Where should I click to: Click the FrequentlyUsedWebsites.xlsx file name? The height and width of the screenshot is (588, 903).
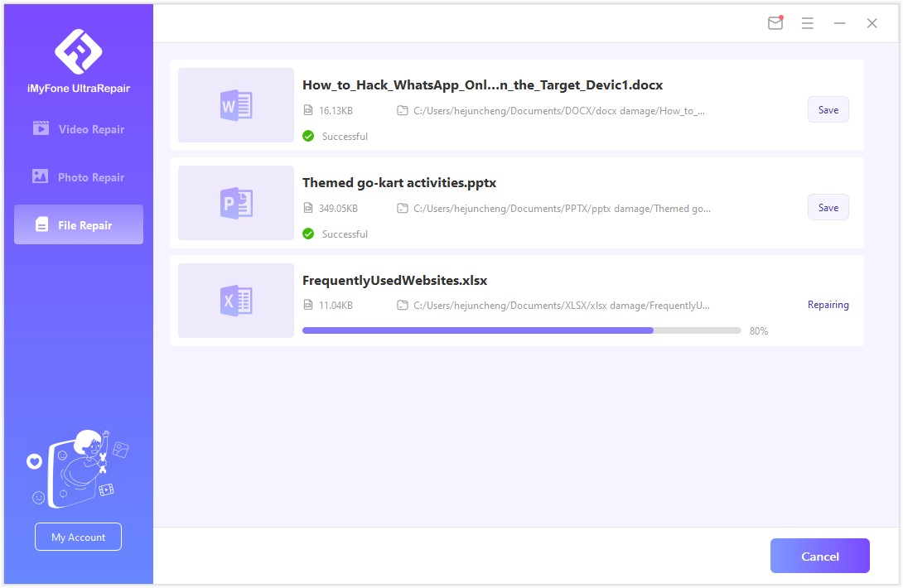394,281
